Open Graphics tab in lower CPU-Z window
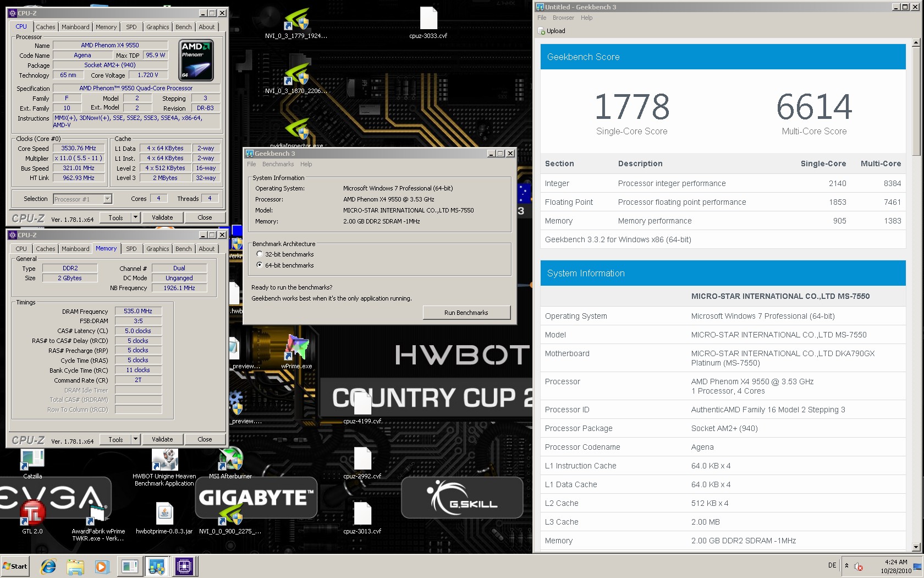This screenshot has height=578, width=924. coord(158,249)
